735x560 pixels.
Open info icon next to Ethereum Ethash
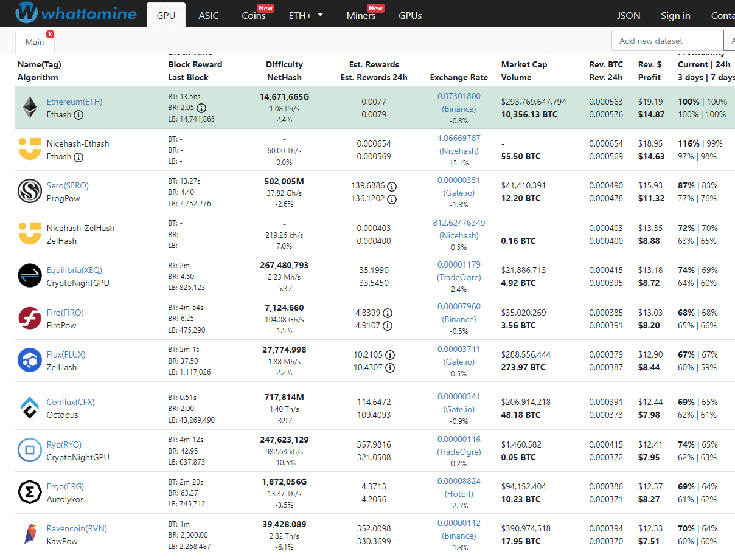(x=78, y=114)
